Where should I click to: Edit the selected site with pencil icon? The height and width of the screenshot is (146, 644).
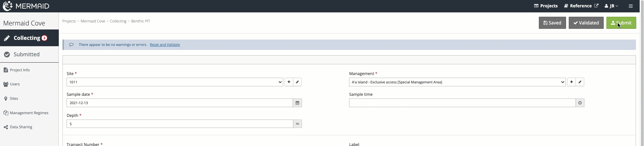tap(297, 82)
